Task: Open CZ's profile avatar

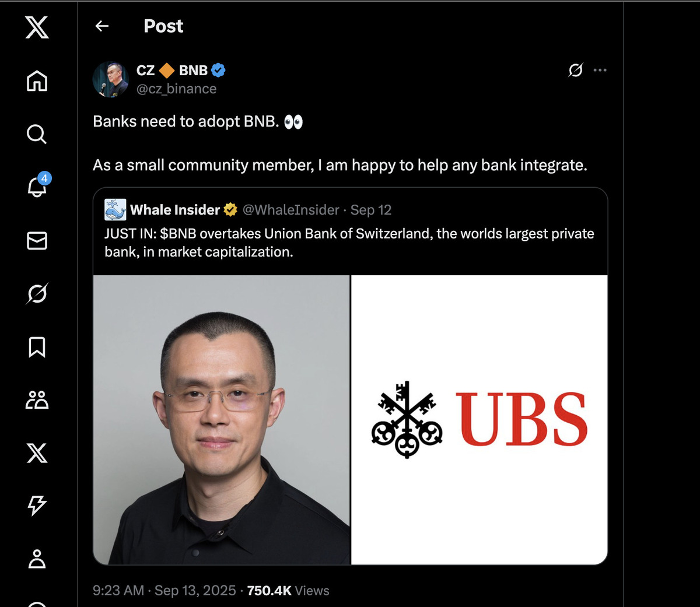Action: point(111,79)
